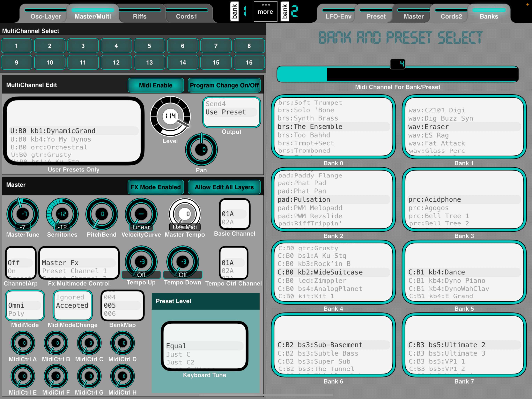532x399 pixels.
Task: Open the Tempo Ctrl Channel picker
Action: coord(233,263)
